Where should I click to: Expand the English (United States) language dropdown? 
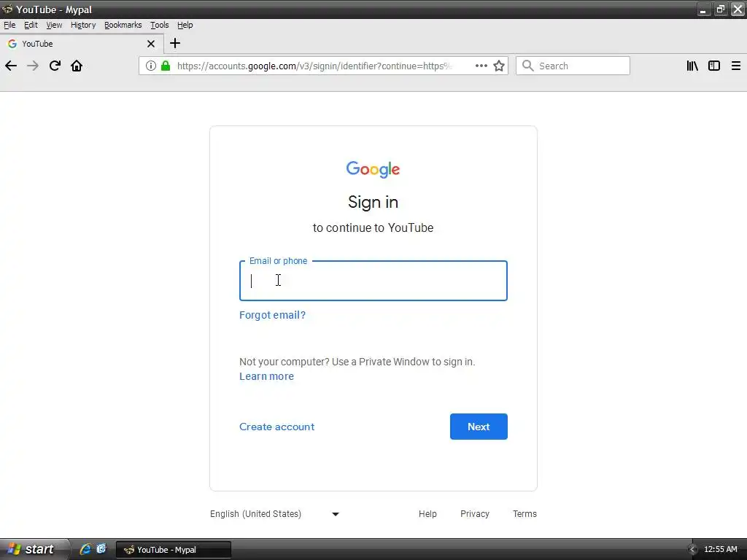pyautogui.click(x=274, y=514)
